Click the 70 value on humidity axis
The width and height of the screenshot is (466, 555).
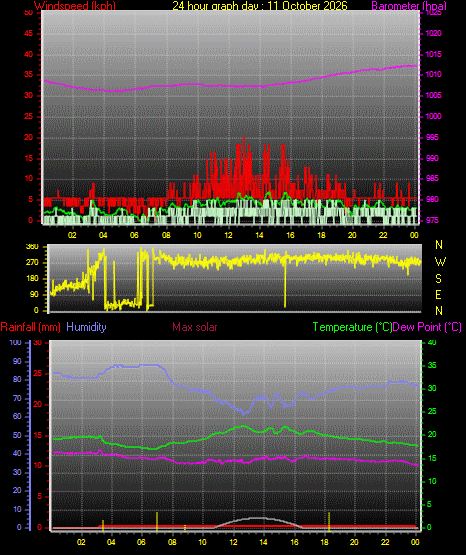tap(17, 398)
